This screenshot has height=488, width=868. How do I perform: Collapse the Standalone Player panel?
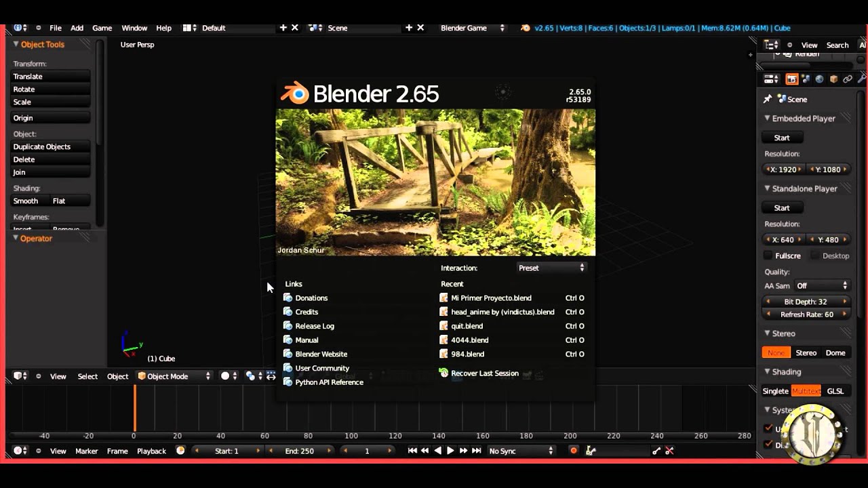(x=768, y=188)
